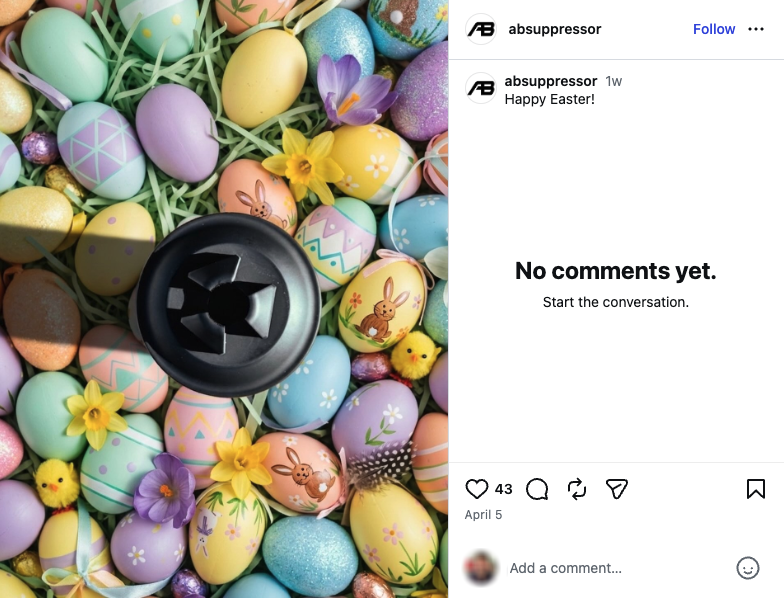Image resolution: width=784 pixels, height=598 pixels.
Task: Open absuppressor profile from the header username
Action: [x=554, y=29]
